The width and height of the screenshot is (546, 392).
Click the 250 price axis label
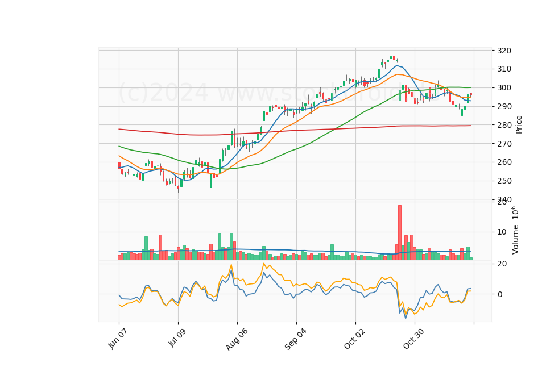(x=504, y=181)
